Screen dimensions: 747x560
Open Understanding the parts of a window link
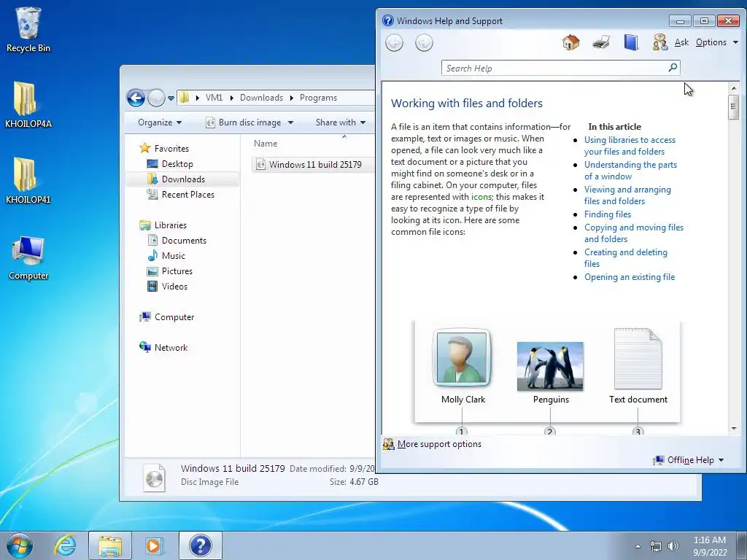point(630,171)
